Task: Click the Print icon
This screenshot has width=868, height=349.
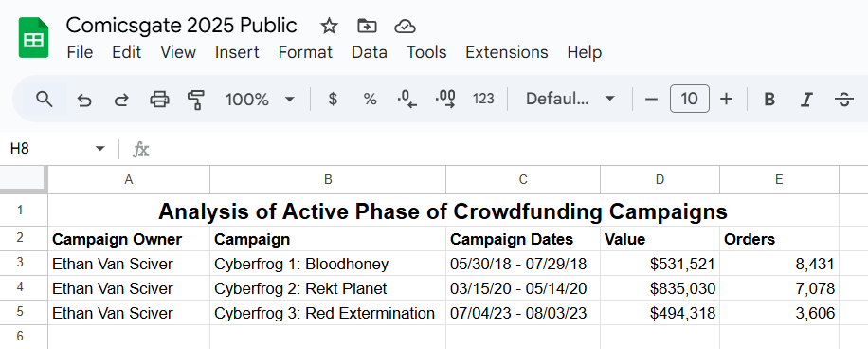Action: (x=159, y=100)
